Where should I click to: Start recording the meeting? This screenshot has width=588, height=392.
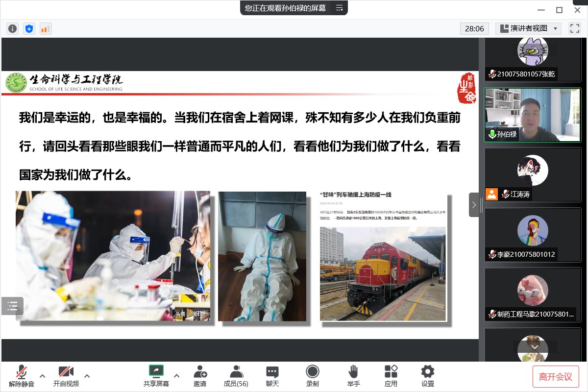click(x=312, y=376)
